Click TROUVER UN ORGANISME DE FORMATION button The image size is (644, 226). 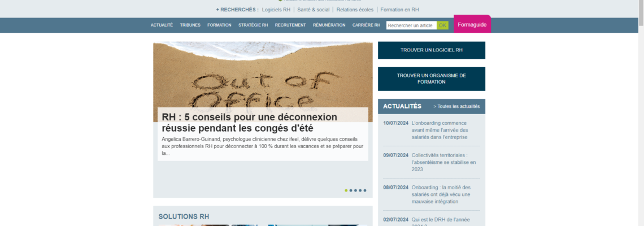coord(431,79)
